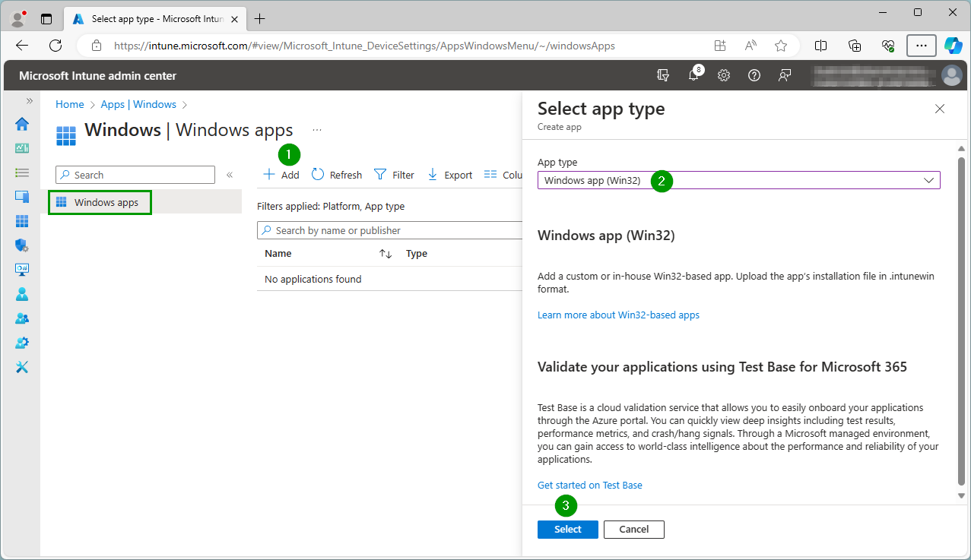
Task: Click the Devices icon in sidebar
Action: tap(22, 197)
